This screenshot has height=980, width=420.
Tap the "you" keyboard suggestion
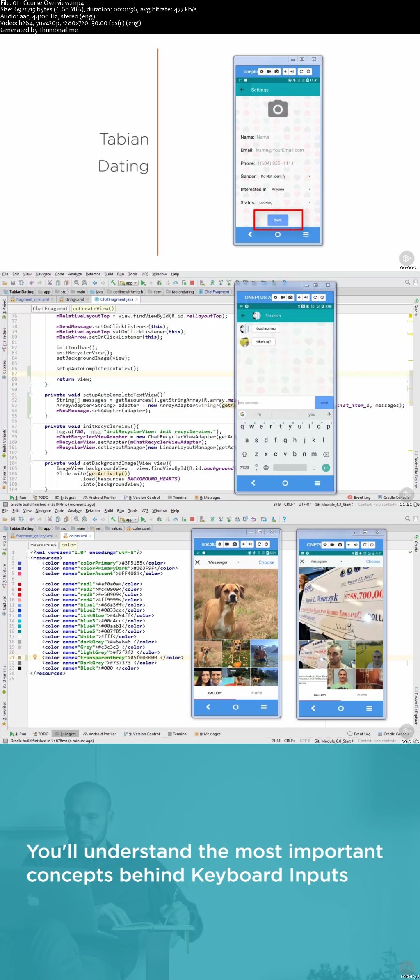tap(312, 415)
